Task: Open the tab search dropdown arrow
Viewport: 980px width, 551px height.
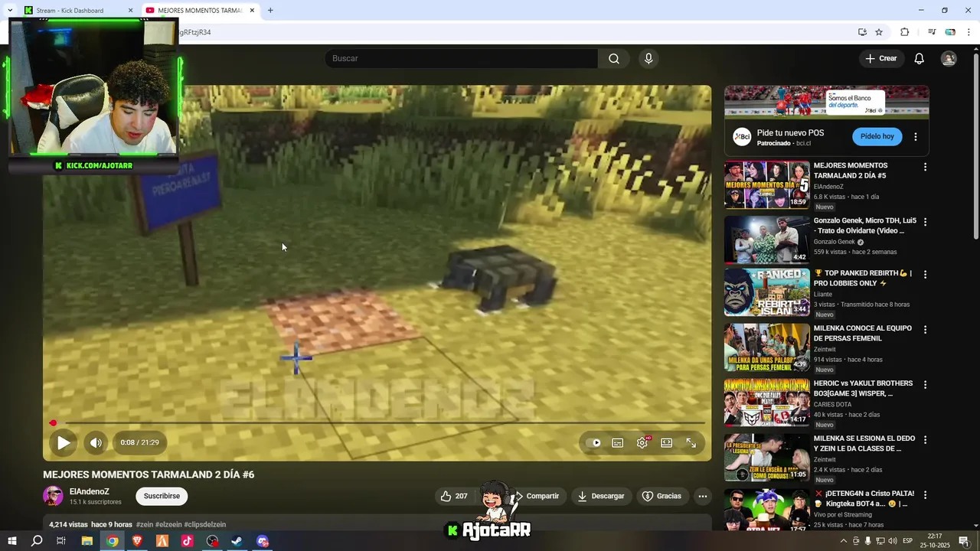Action: (x=9, y=11)
